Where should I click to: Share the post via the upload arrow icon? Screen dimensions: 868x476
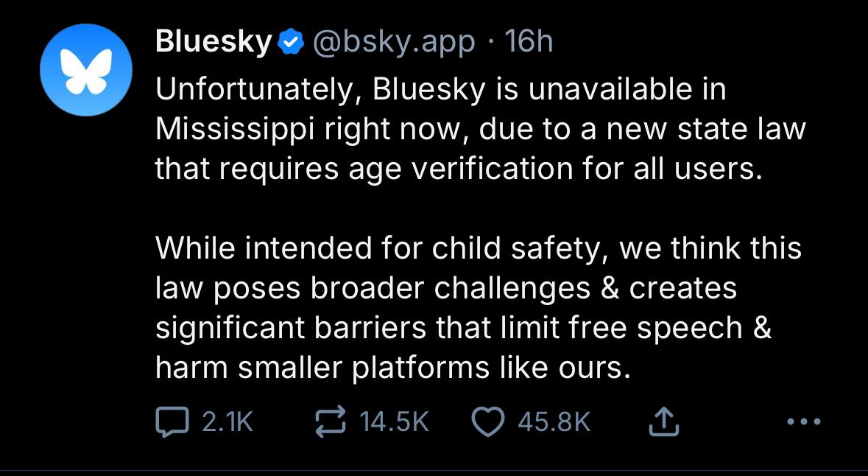[x=663, y=422]
